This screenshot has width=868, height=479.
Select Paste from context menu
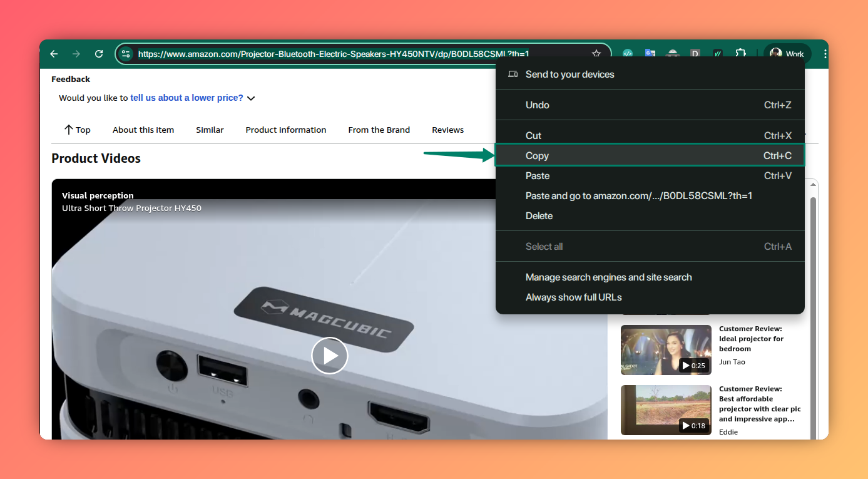point(650,175)
